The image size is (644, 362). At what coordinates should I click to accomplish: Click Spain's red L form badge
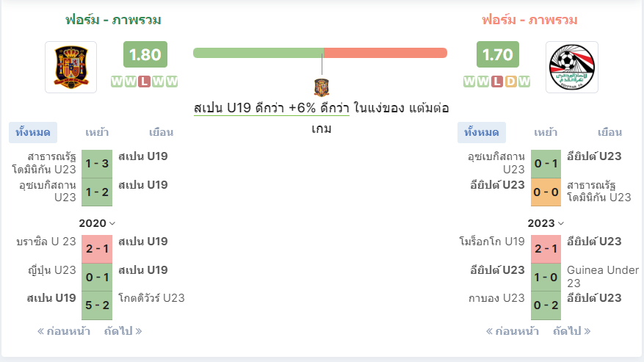pyautogui.click(x=144, y=82)
